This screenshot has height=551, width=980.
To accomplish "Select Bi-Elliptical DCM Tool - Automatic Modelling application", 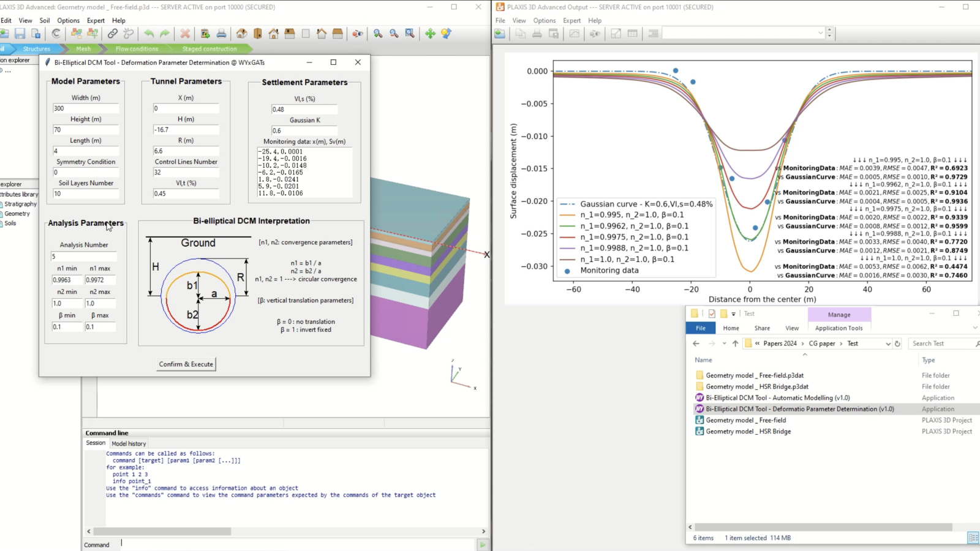I will click(x=777, y=398).
